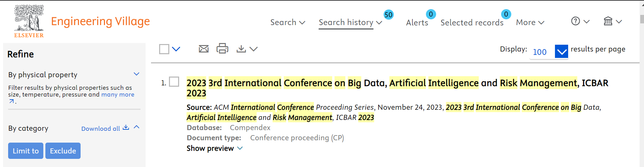The image size is (644, 167).
Task: Click the Limit to button
Action: click(26, 151)
